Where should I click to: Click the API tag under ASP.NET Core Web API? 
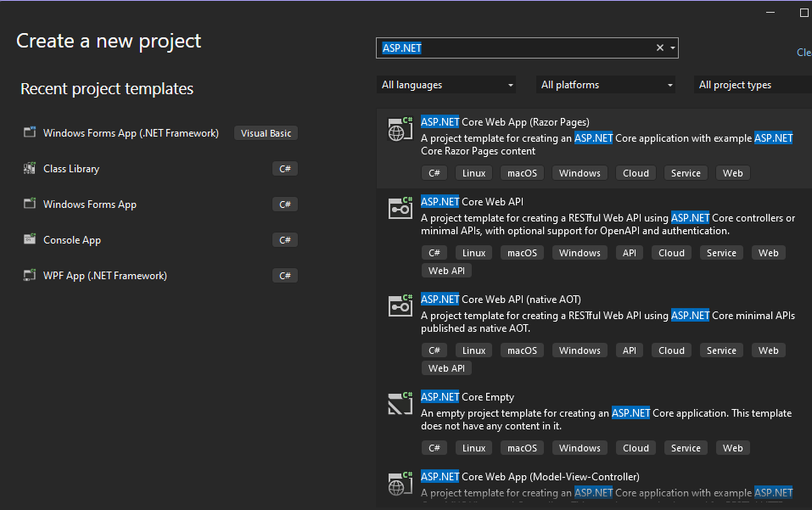(630, 253)
